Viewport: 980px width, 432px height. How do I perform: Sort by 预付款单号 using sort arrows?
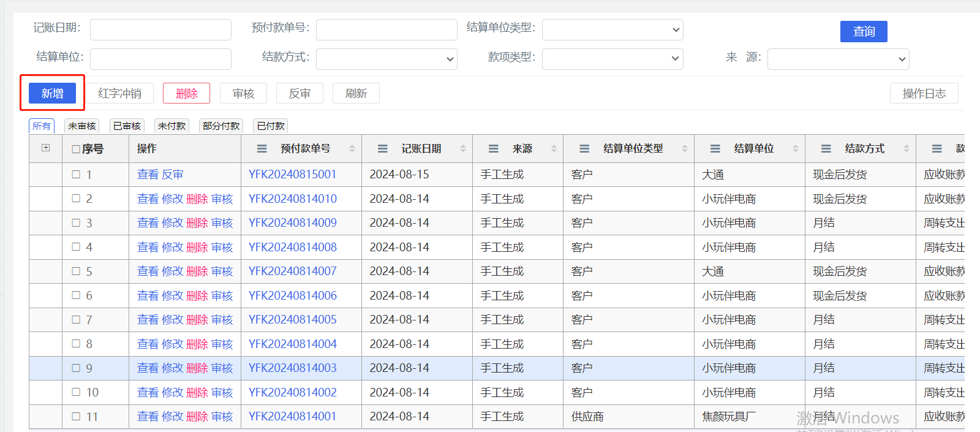(x=352, y=149)
